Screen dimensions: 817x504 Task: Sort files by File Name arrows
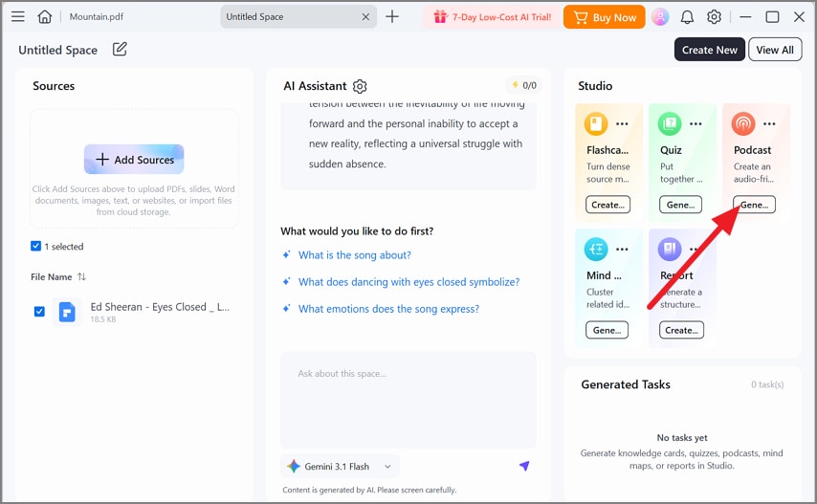pos(82,277)
